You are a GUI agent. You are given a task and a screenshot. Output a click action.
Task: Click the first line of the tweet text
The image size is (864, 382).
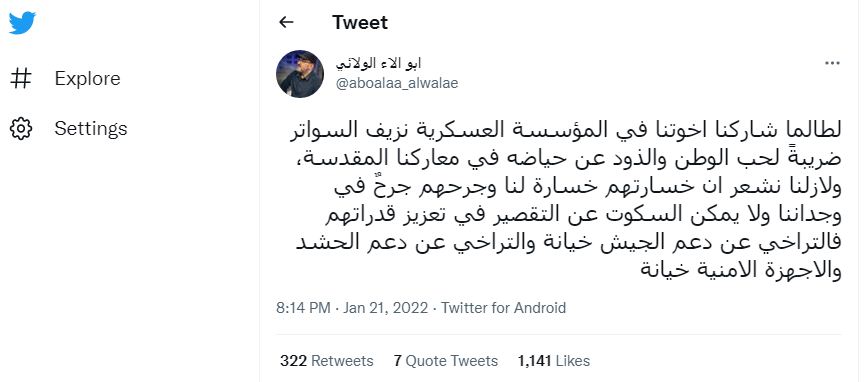point(559,131)
